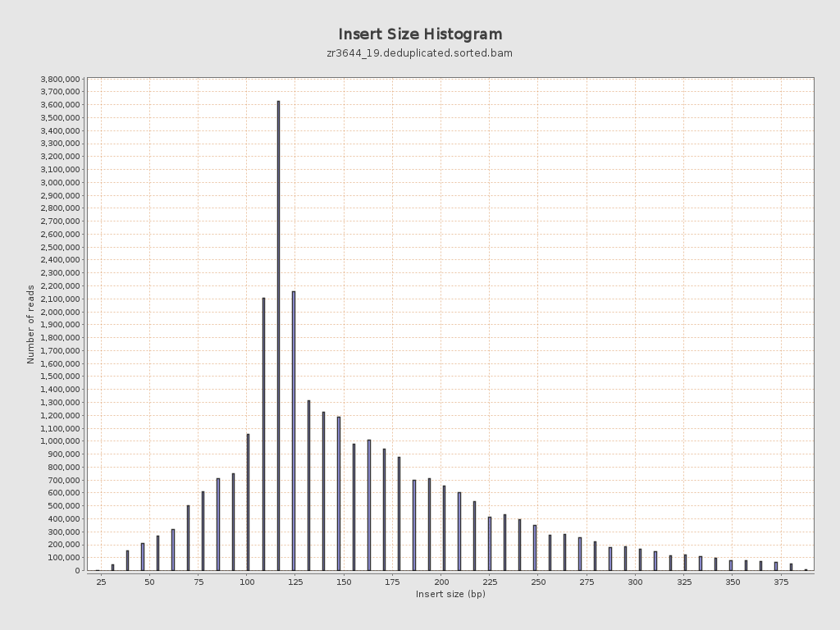Viewport: 840px width, 630px height.
Task: Click the Number of reads axis label
Action: coord(30,325)
